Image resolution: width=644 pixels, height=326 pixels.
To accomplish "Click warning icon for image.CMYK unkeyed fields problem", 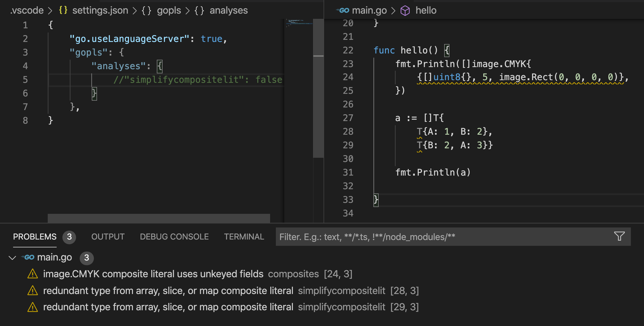I will (33, 274).
